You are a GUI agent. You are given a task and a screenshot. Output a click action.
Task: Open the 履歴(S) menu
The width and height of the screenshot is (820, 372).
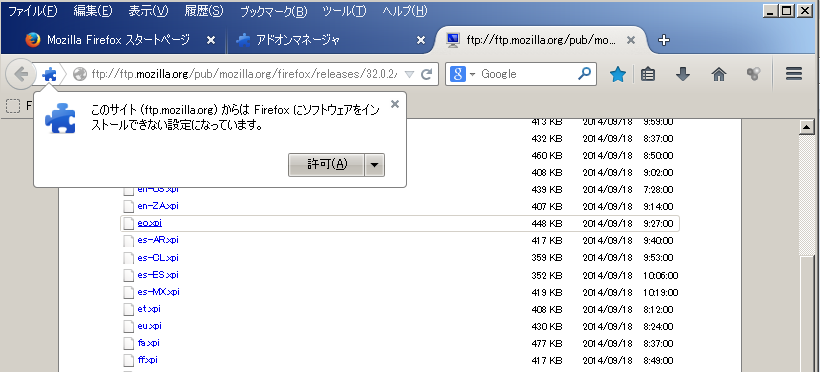point(204,11)
